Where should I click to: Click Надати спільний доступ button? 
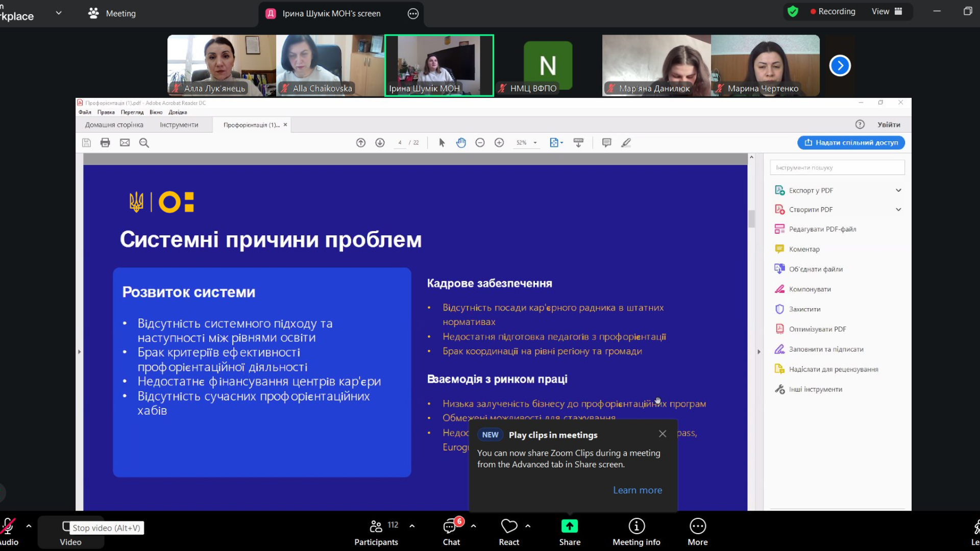point(851,143)
